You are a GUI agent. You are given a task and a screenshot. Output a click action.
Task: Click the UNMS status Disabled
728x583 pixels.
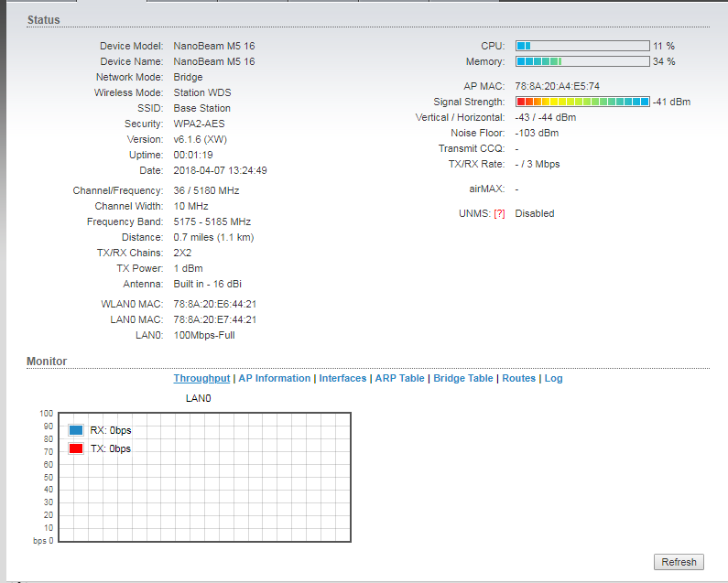point(535,213)
